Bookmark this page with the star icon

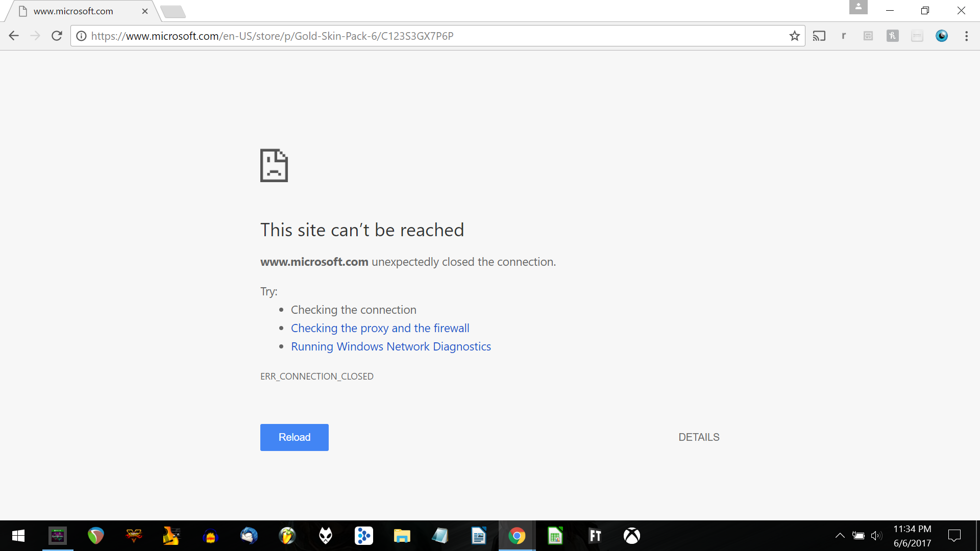794,36
